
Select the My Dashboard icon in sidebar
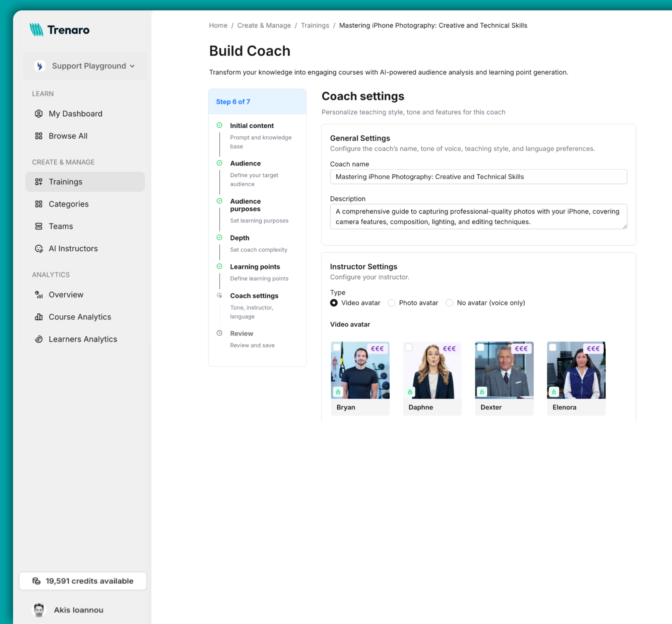pyautogui.click(x=39, y=114)
